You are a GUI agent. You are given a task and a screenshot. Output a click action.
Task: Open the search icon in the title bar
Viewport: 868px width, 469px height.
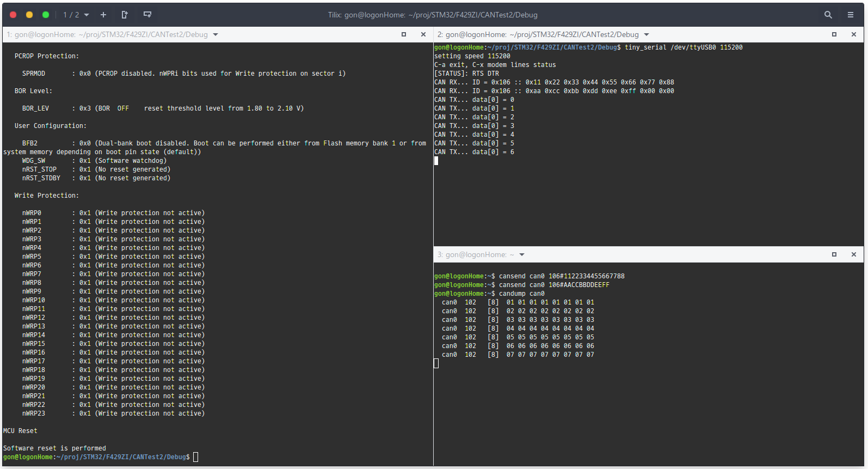[828, 15]
